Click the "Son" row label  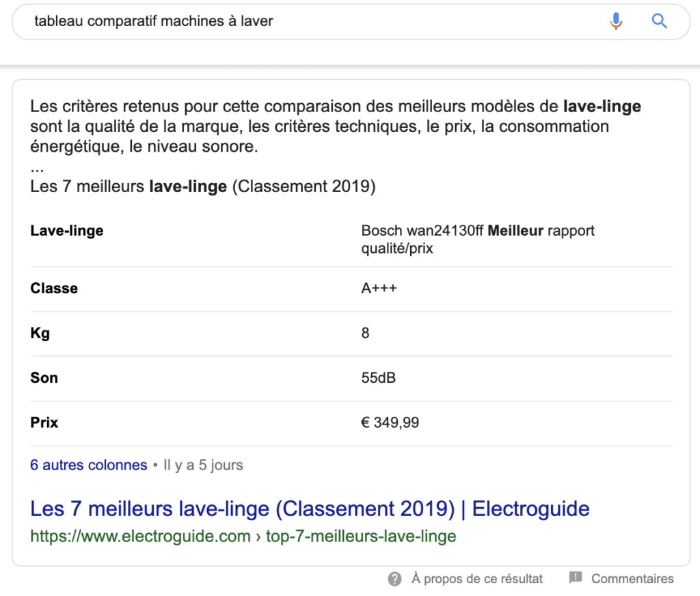44,378
